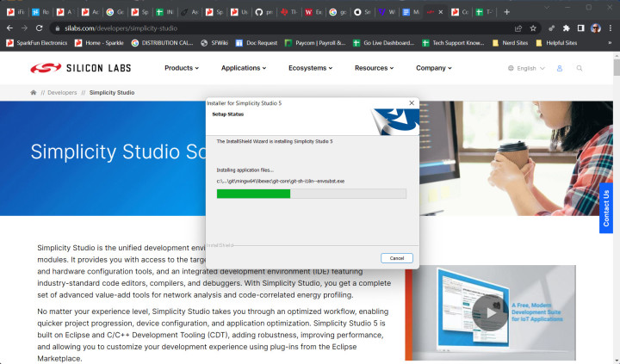
Task: Expand the Resources menu
Action: (374, 68)
